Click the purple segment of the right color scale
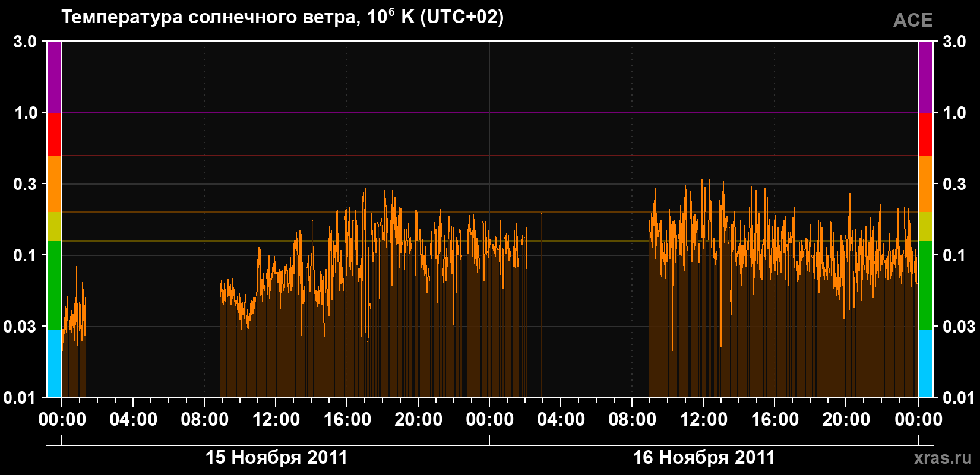Viewport: 980px width, 475px height. [926, 77]
